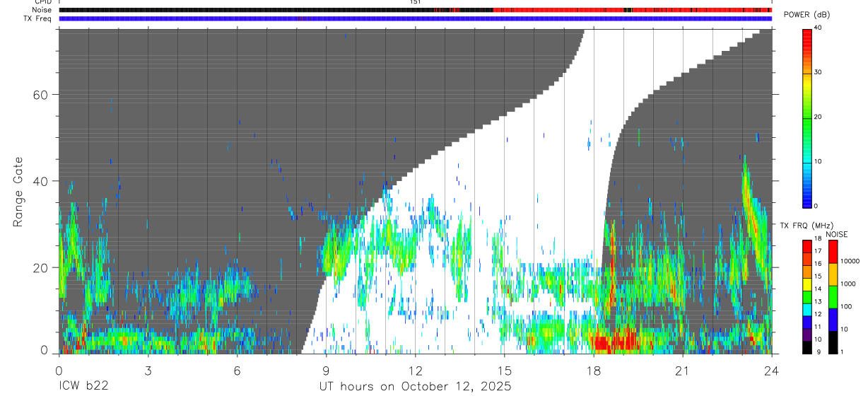868x401 pixels.
Task: Click the 24 tick on the UT hours axis
Action: [771, 370]
